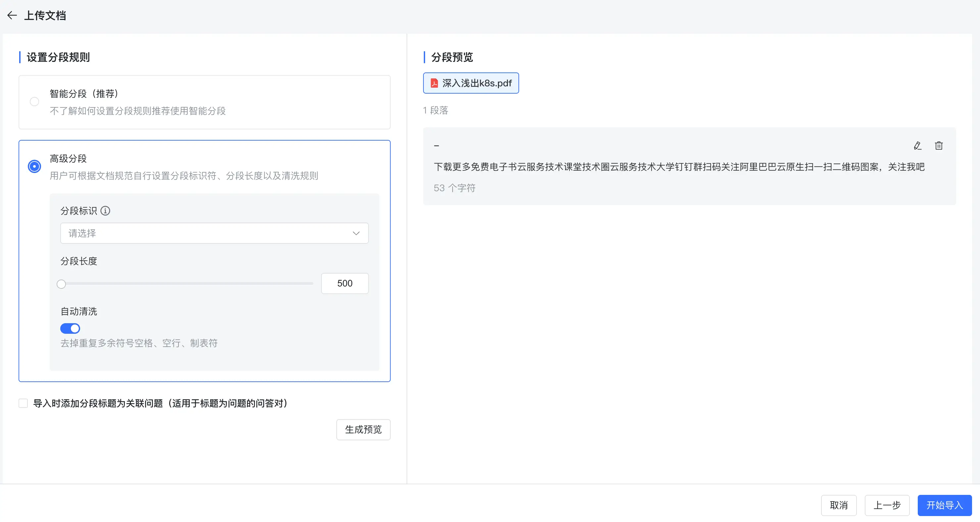Toggle the 自动清洗 switch off
The height and width of the screenshot is (522, 980).
coord(70,328)
